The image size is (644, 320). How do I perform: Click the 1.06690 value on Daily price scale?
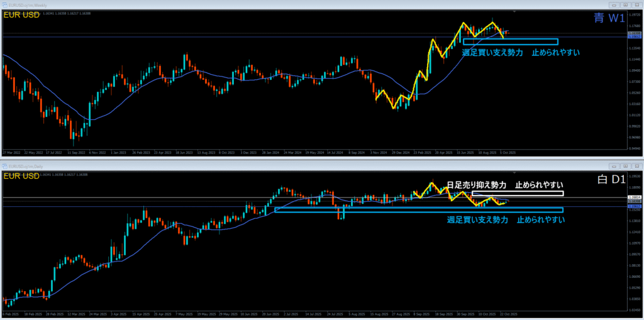[634, 277]
